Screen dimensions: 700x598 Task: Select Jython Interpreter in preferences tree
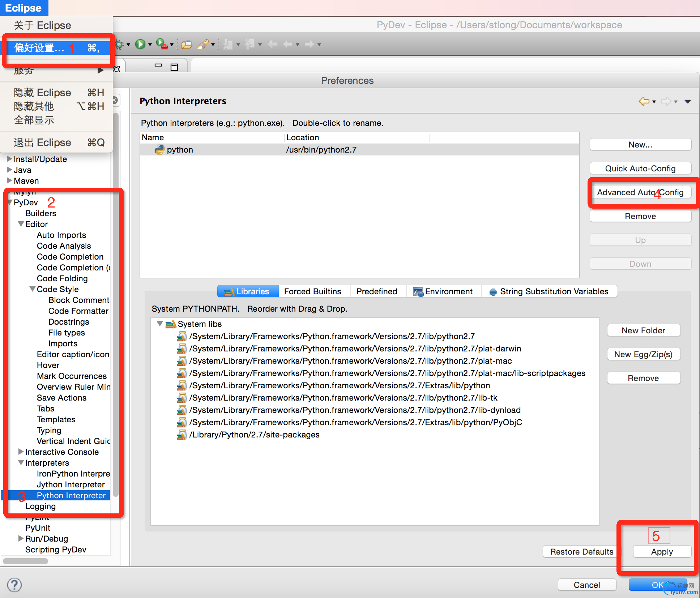pyautogui.click(x=71, y=484)
